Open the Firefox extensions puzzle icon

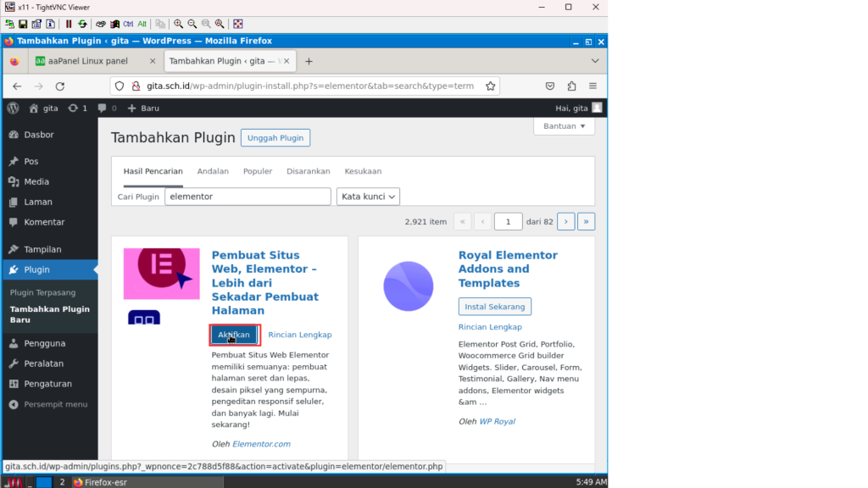tap(571, 86)
